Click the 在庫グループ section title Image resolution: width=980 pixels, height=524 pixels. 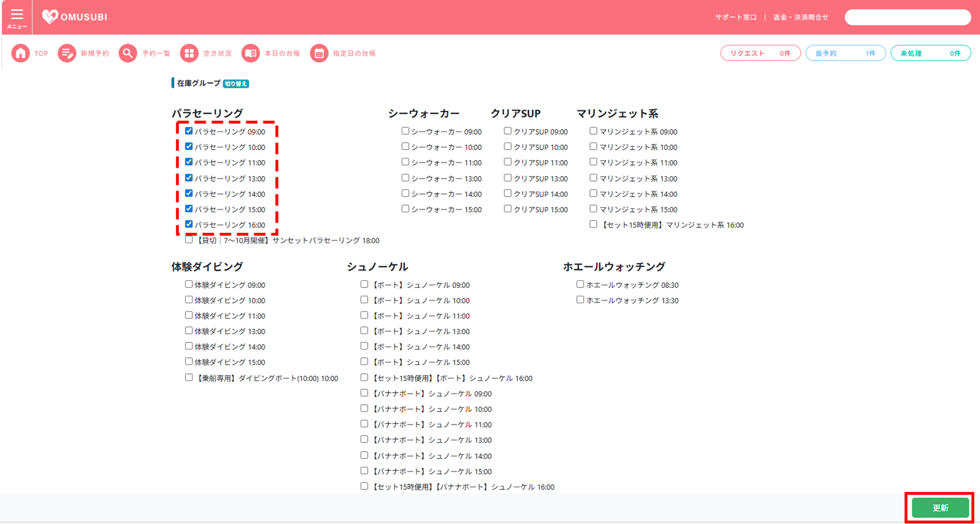point(199,83)
